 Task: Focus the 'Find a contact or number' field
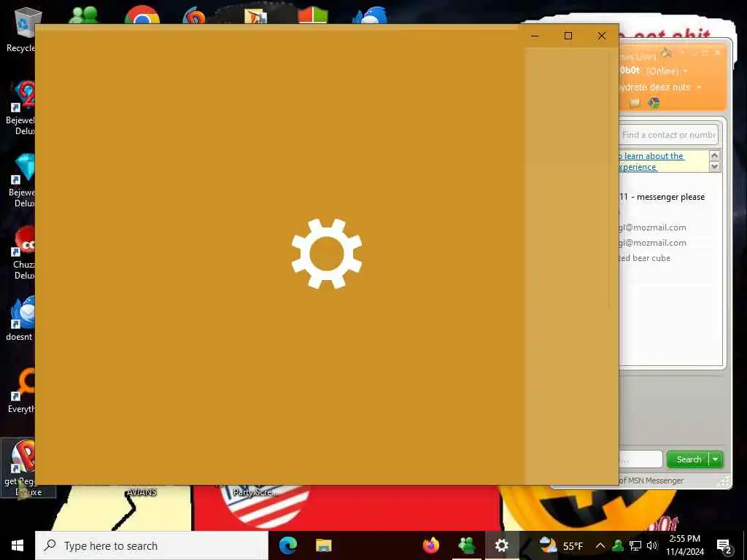pos(668,135)
